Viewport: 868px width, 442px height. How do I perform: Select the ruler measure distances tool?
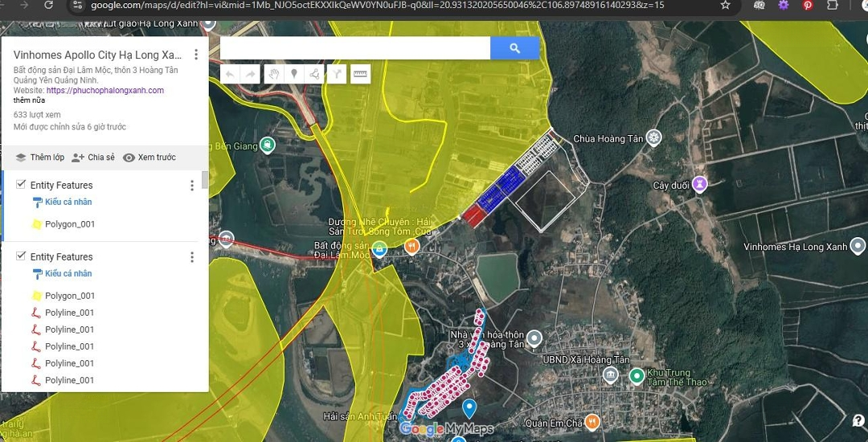[360, 74]
